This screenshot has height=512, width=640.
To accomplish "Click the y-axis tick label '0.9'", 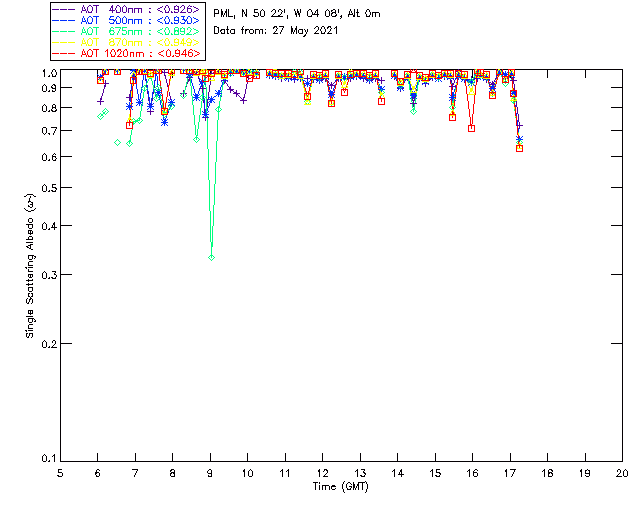I will pos(49,88).
